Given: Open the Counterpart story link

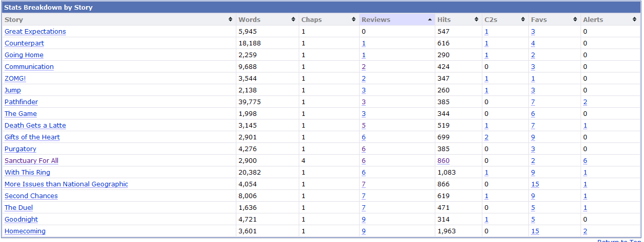Looking at the screenshot, I should pos(25,43).
